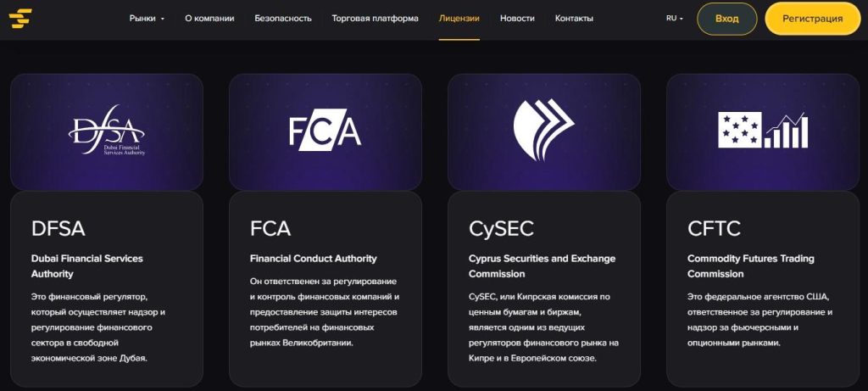
Task: Select the active Лицензии tab
Action: pyautogui.click(x=459, y=19)
